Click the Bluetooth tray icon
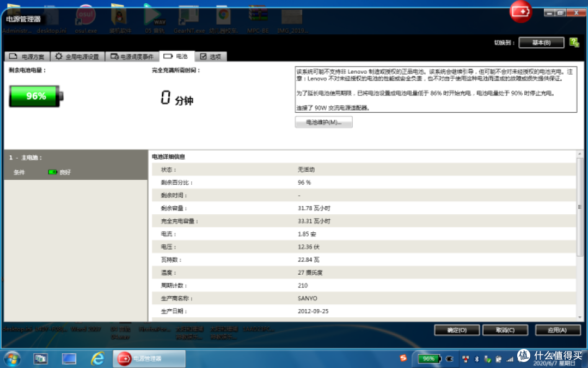Viewport: 588px width, 368px height. tap(476, 359)
